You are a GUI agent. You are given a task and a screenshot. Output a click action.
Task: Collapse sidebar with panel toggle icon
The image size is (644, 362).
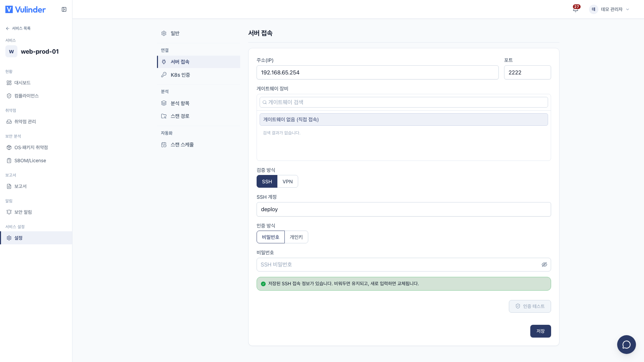click(x=64, y=9)
